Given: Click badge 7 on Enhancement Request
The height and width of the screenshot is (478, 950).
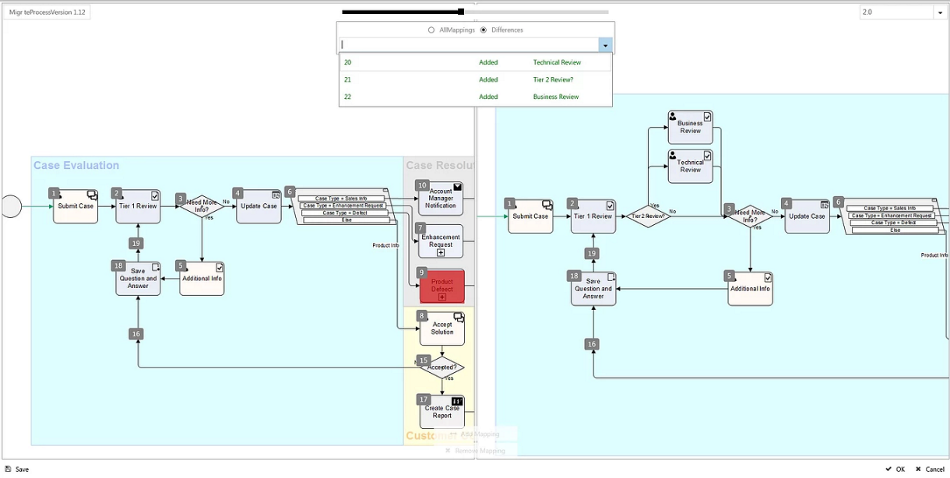Looking at the screenshot, I should click(422, 228).
